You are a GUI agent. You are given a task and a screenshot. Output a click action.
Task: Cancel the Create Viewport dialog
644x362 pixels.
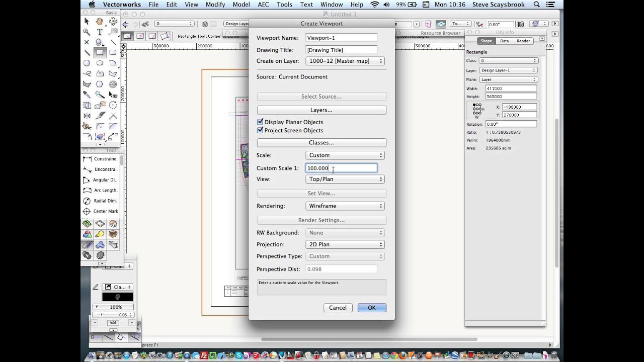(x=338, y=308)
